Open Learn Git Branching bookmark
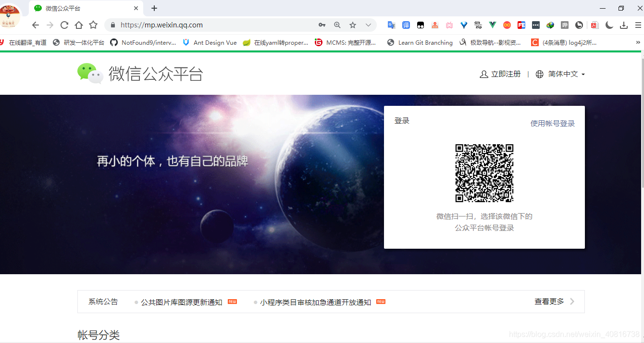This screenshot has height=343, width=644. pyautogui.click(x=420, y=42)
